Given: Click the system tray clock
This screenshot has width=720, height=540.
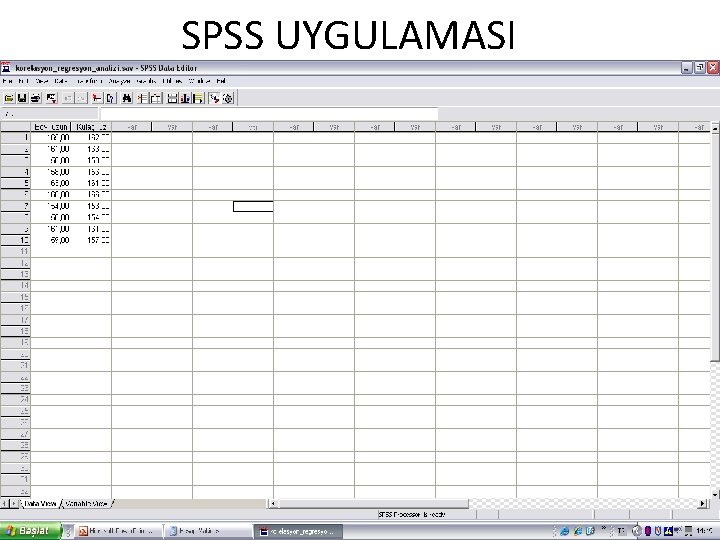Looking at the screenshot, I should pyautogui.click(x=704, y=531).
